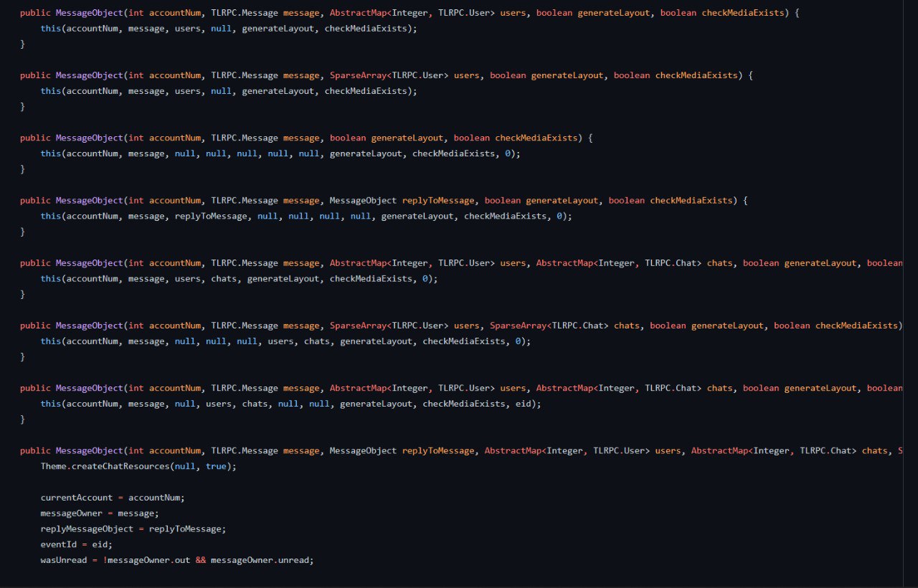918x588 pixels.
Task: Click the 'true' literal in the createChatResources call
Action: pos(216,466)
